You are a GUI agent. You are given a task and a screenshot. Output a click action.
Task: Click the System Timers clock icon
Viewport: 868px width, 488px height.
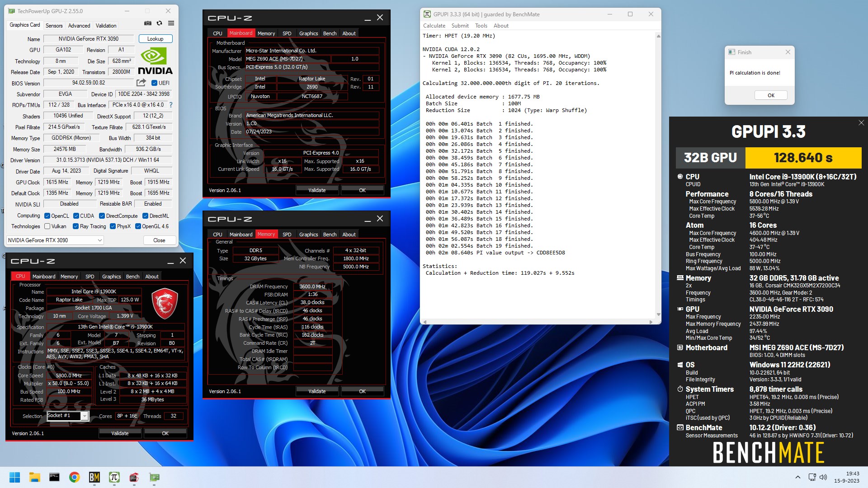coord(680,389)
